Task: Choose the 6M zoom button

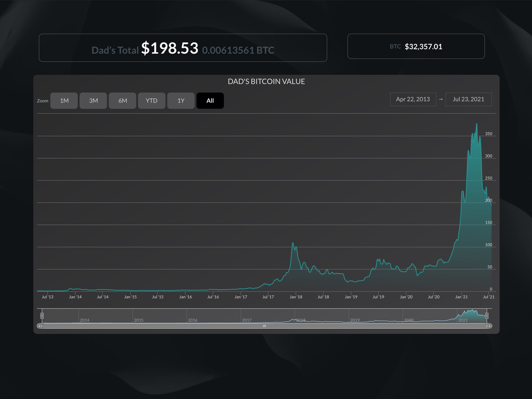Action: [122, 101]
